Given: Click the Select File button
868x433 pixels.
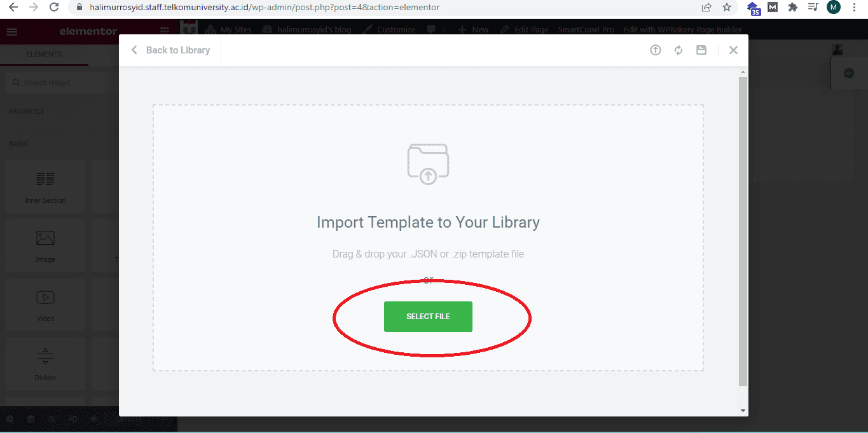Looking at the screenshot, I should [x=428, y=317].
